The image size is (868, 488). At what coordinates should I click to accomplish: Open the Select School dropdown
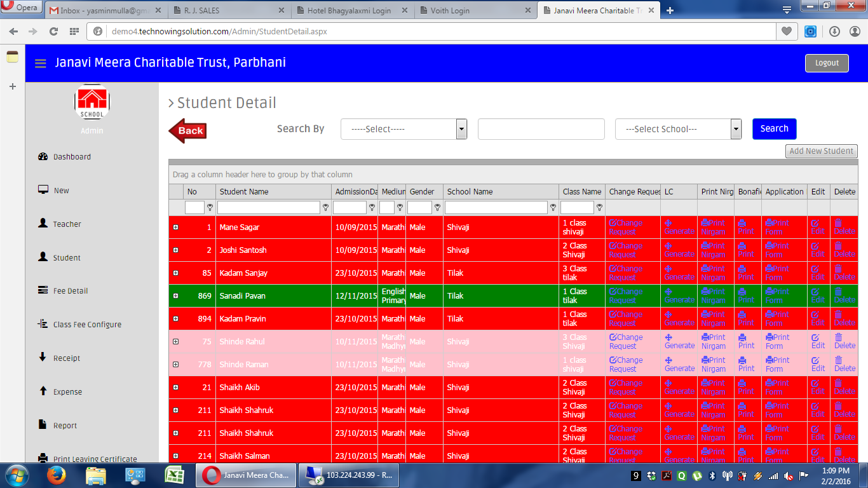tap(678, 129)
